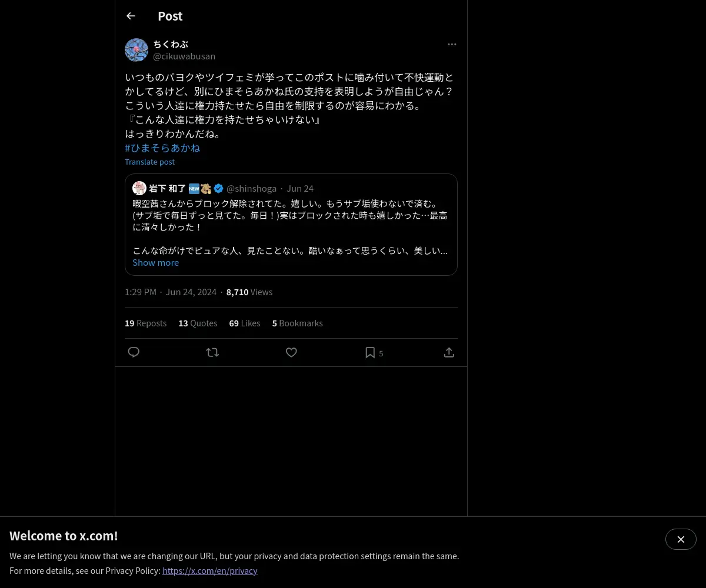Open the @cikuwabusan handle link

184,56
